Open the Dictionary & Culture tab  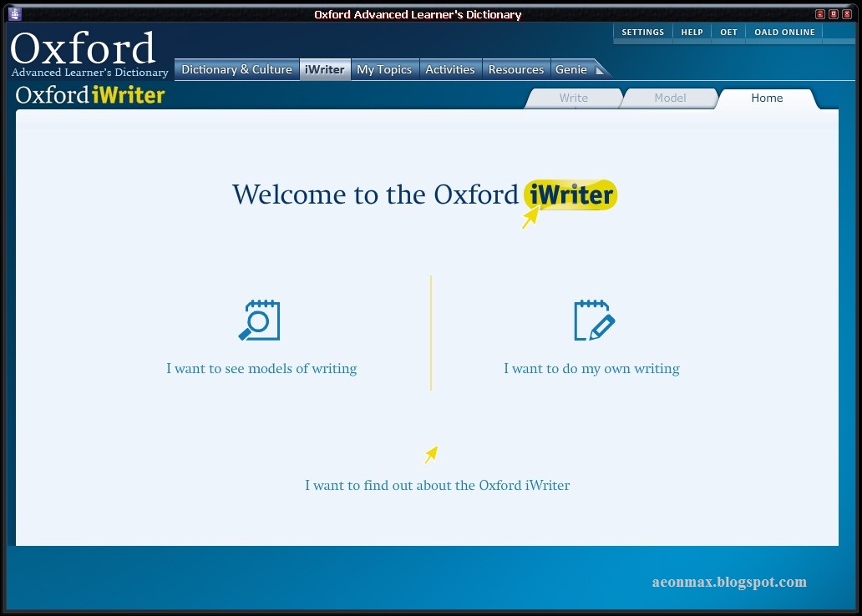click(237, 70)
